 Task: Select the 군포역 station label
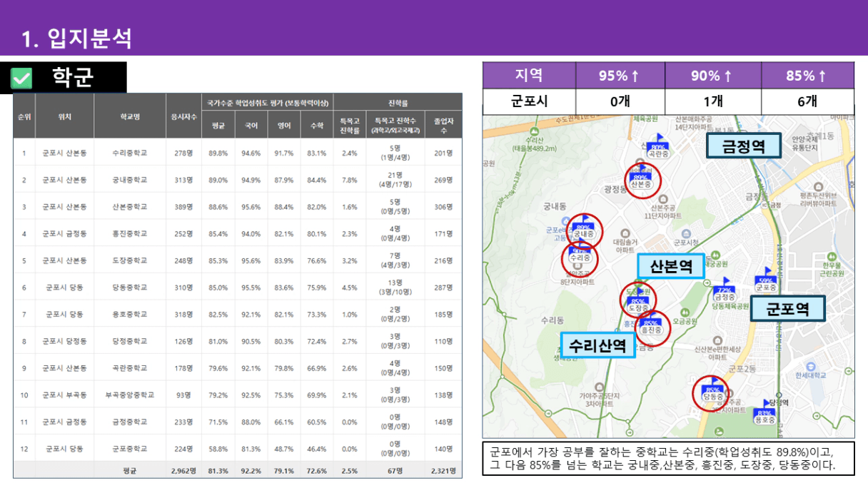pyautogui.click(x=787, y=308)
